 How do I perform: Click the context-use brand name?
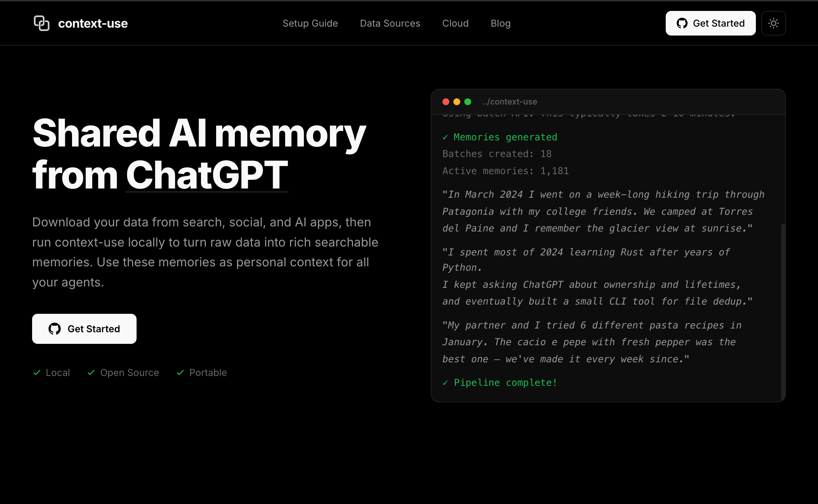click(93, 23)
